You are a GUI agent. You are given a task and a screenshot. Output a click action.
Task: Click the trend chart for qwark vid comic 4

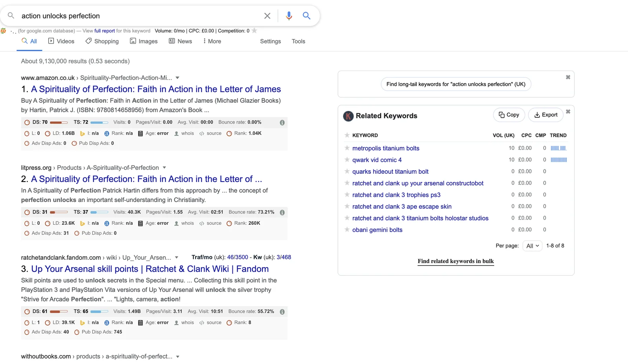coord(559,160)
